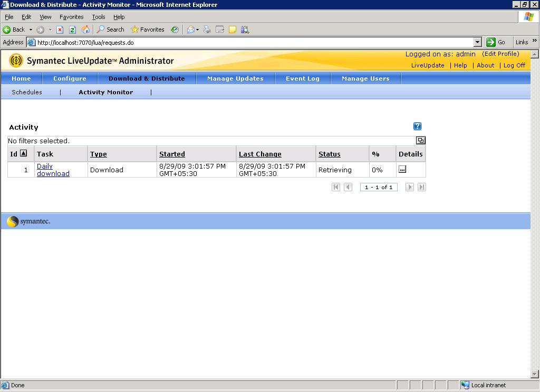540x392 pixels.
Task: Click the Symantec LiveUpdate logo icon
Action: pos(16,61)
